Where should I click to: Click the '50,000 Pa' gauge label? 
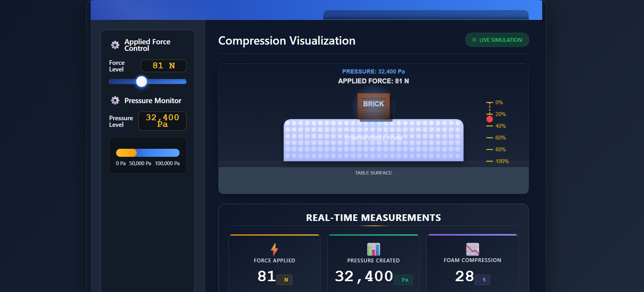pos(140,163)
